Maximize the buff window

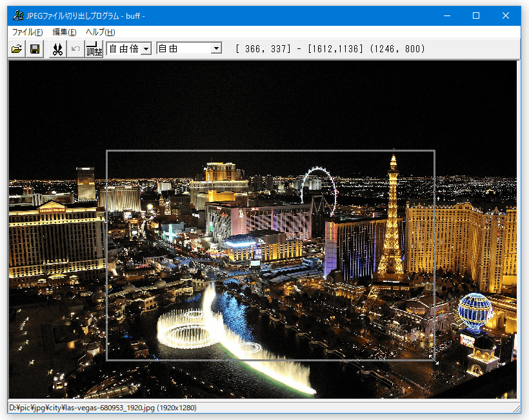point(476,15)
